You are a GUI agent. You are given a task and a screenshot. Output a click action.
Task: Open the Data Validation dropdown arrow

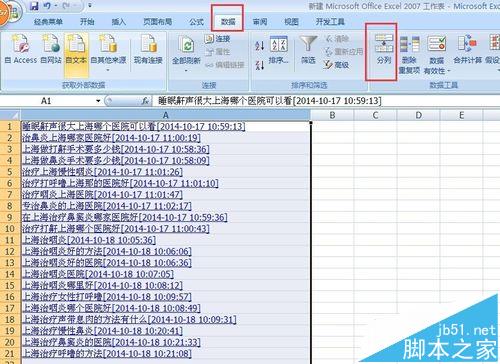point(449,71)
